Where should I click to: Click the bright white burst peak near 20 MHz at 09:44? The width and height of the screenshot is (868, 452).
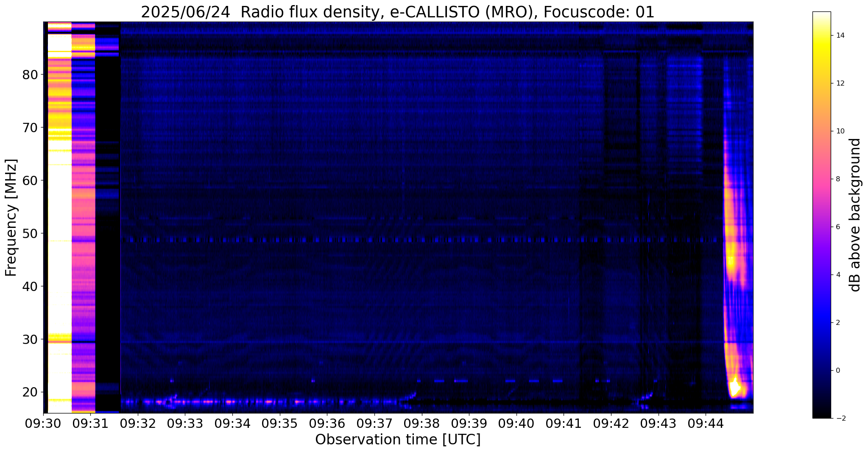point(735,387)
